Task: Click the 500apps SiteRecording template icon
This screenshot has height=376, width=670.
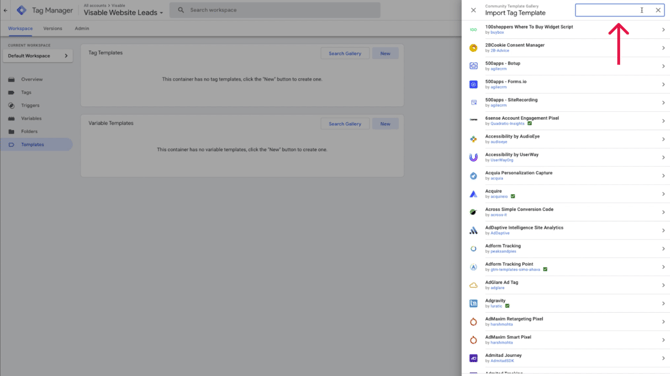Action: [x=473, y=103]
